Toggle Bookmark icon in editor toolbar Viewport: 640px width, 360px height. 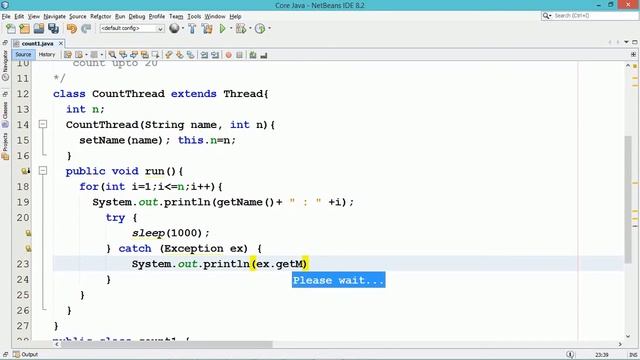coord(191,55)
